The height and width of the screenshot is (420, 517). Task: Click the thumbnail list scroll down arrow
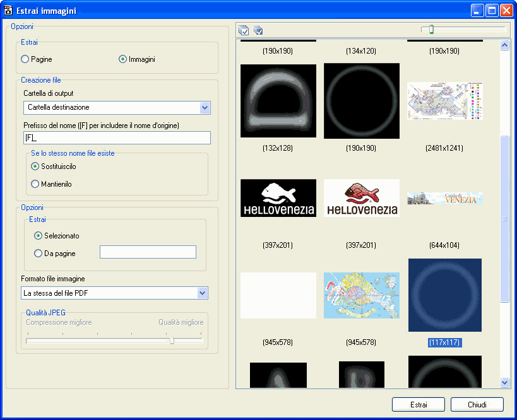(504, 382)
